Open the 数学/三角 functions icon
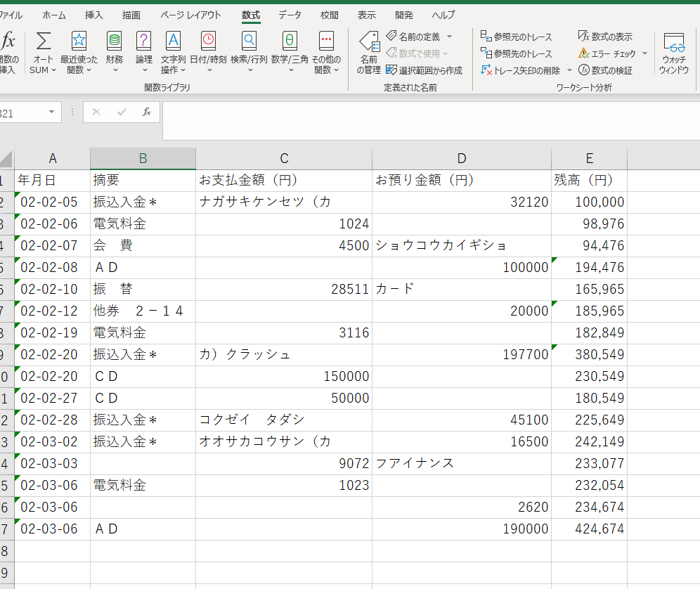 click(290, 41)
